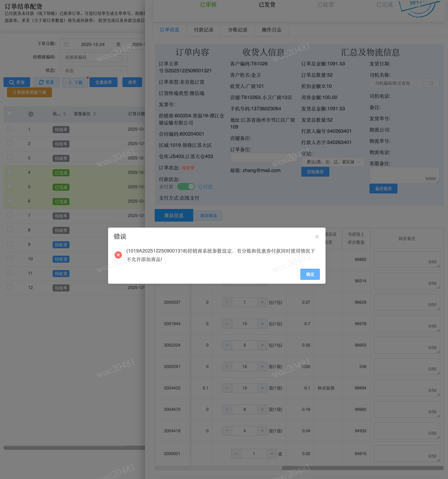
Task: Click 货站保存 button
Action: pyautogui.click(x=315, y=172)
